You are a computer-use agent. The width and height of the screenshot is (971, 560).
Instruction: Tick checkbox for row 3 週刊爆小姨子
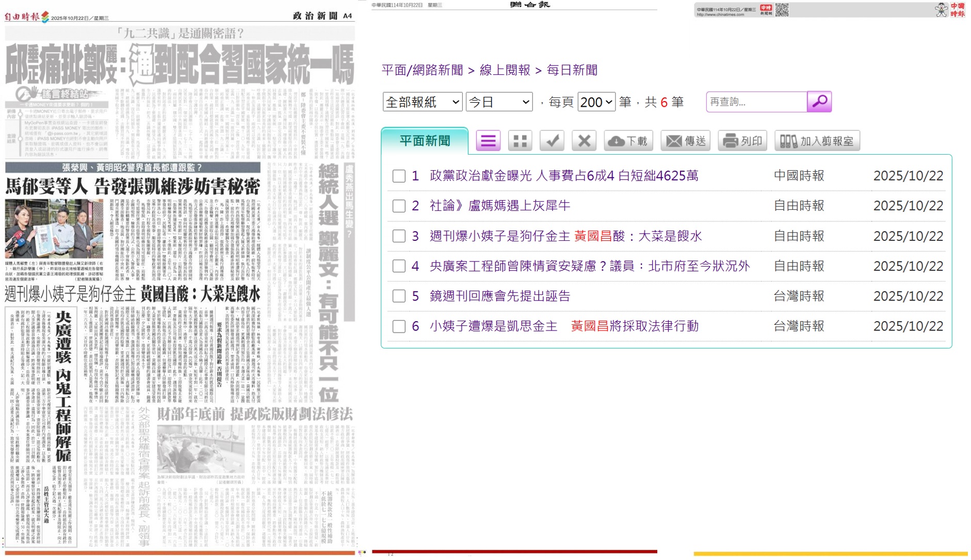pos(399,236)
